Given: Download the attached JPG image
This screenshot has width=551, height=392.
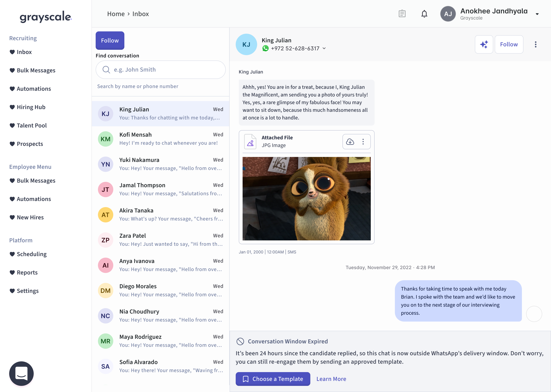Looking at the screenshot, I should coord(350,142).
